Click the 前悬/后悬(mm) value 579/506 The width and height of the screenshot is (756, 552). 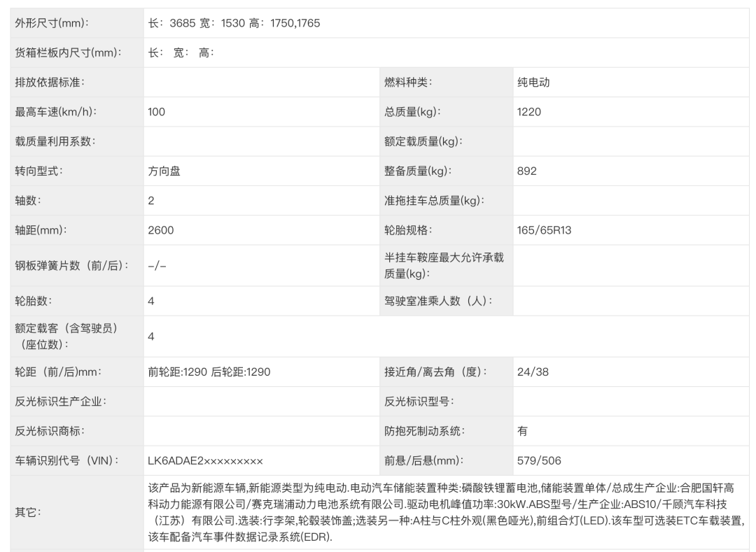[538, 460]
